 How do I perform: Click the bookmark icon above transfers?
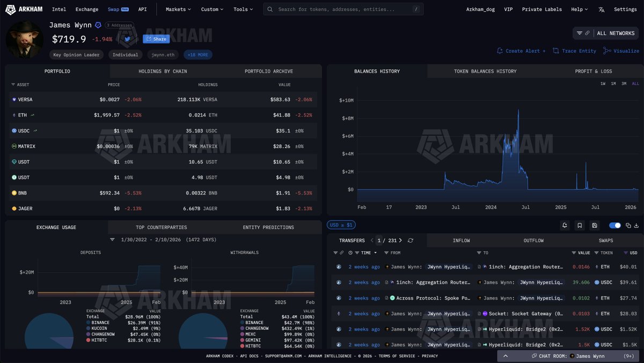(580, 225)
